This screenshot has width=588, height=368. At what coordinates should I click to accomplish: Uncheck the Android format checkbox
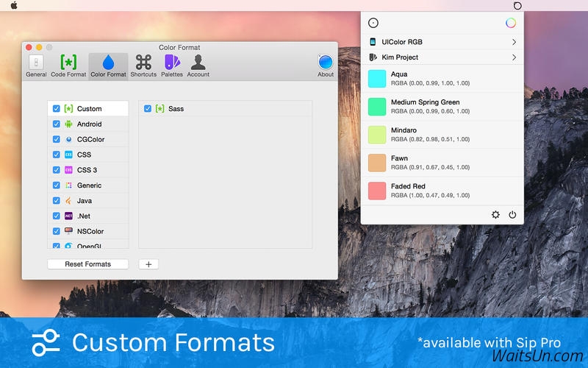57,124
